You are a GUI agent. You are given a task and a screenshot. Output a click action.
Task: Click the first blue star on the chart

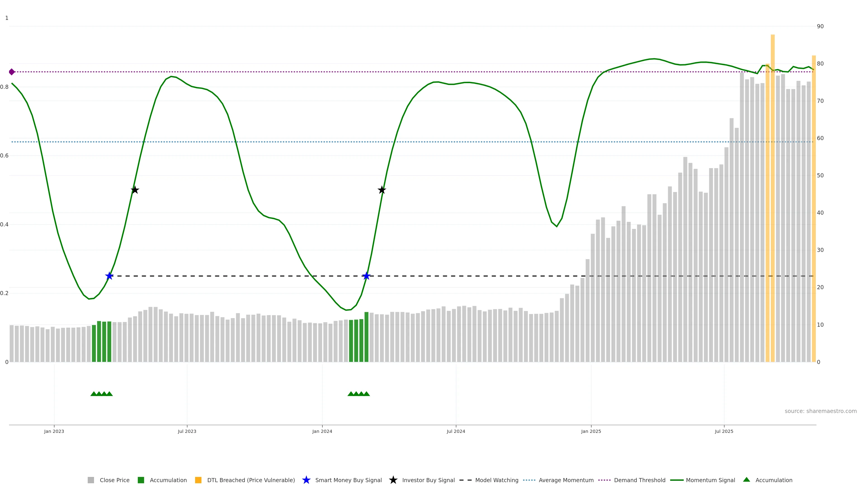point(109,276)
